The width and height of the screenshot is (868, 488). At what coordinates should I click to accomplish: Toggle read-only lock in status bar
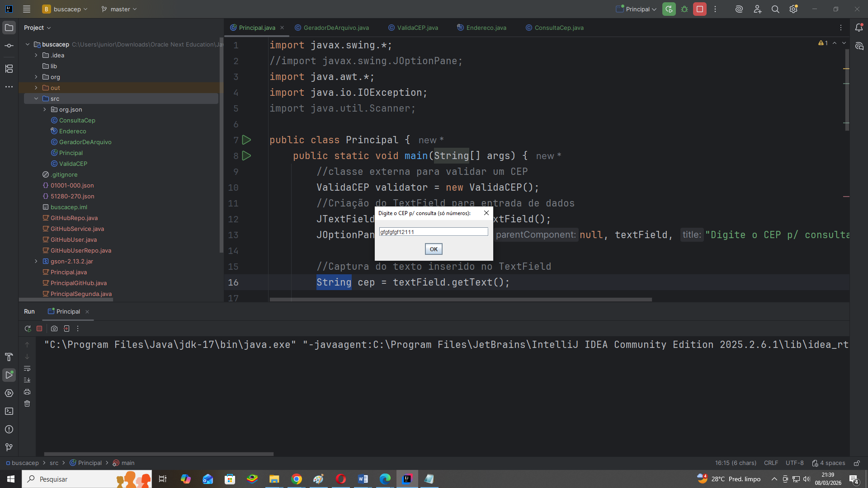[x=857, y=463]
